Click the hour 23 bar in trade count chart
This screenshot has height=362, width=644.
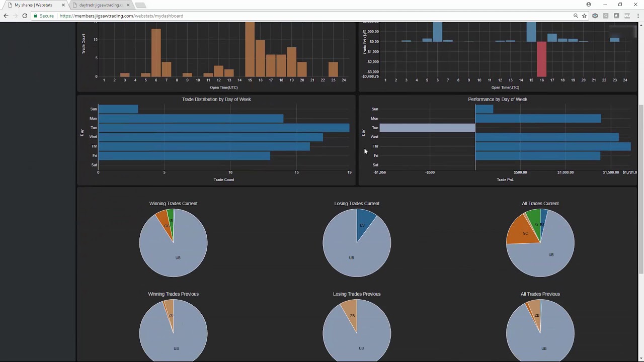(x=333, y=69)
